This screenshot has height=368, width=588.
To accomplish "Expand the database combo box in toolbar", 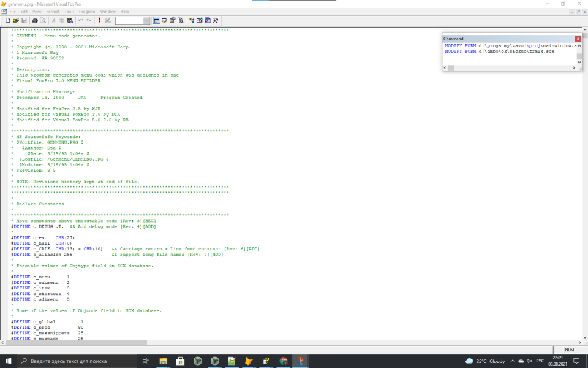I will tap(146, 20).
